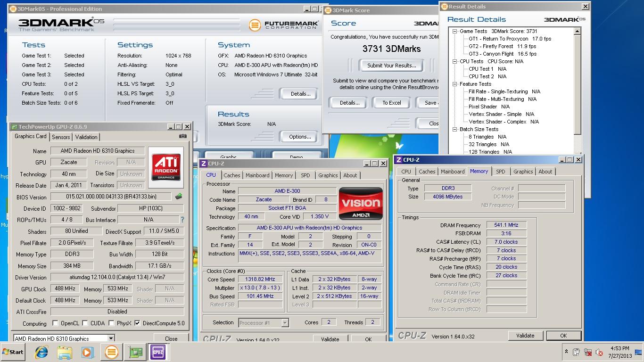Click the Specification field in CPU-Z
Image resolution: width=644 pixels, height=362 pixels.
tap(309, 228)
